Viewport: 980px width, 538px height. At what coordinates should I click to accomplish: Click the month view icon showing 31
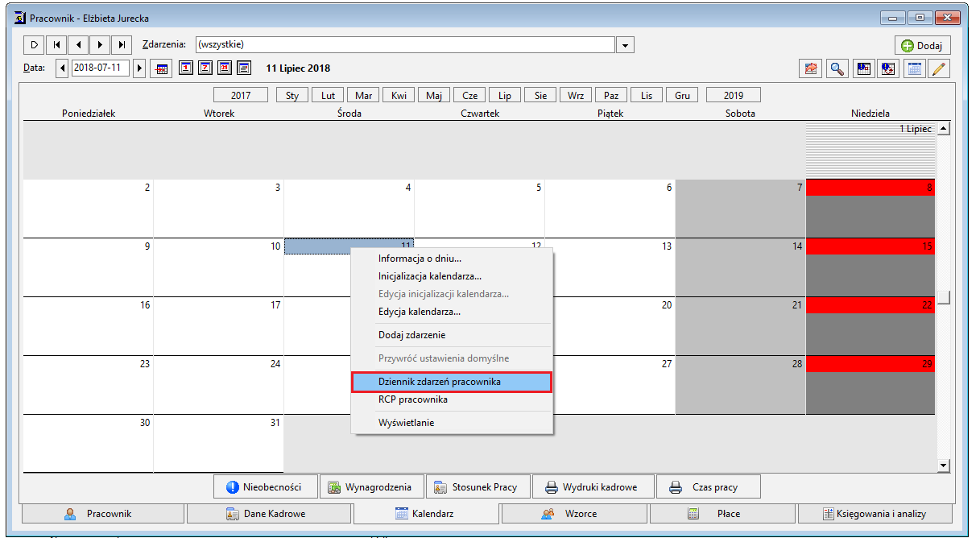[225, 68]
